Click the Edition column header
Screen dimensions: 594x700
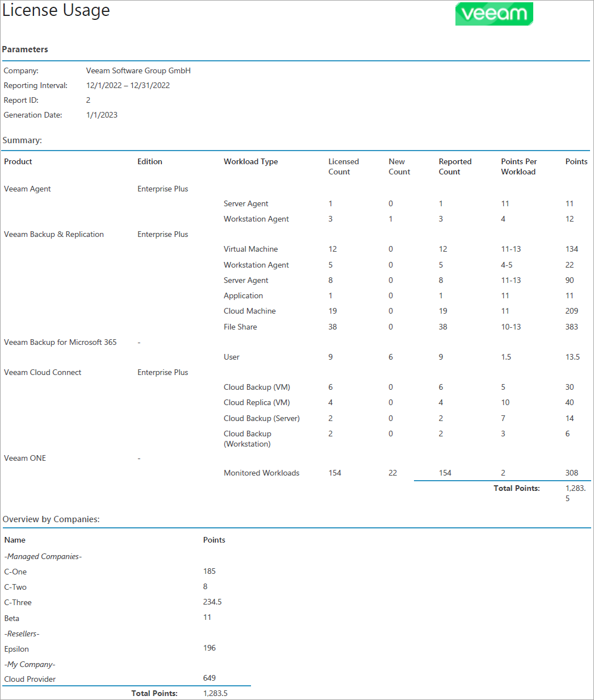(x=150, y=162)
